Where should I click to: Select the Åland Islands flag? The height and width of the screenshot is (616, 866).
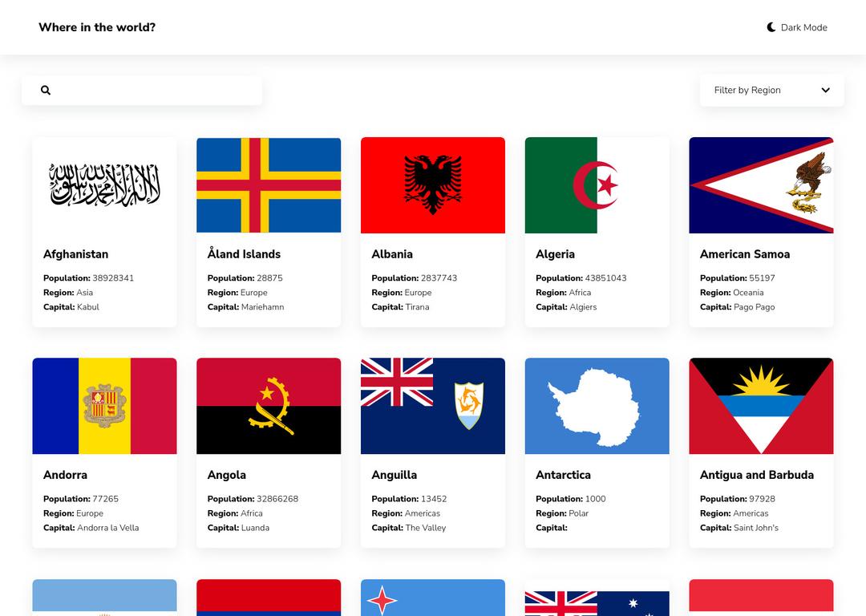269,185
